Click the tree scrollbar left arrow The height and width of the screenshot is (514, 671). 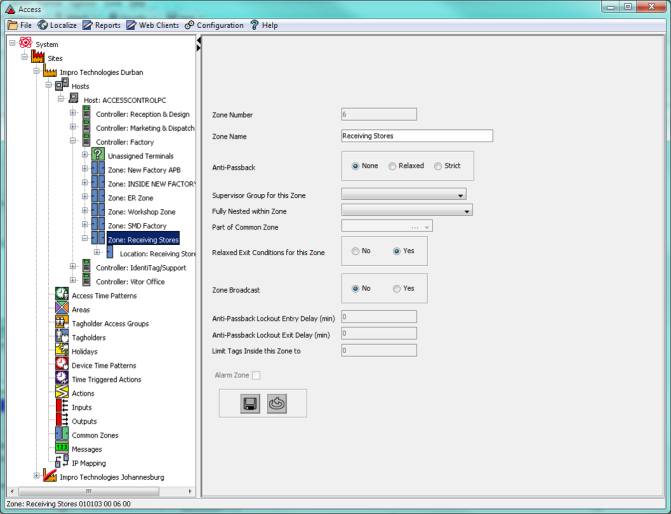(x=12, y=491)
